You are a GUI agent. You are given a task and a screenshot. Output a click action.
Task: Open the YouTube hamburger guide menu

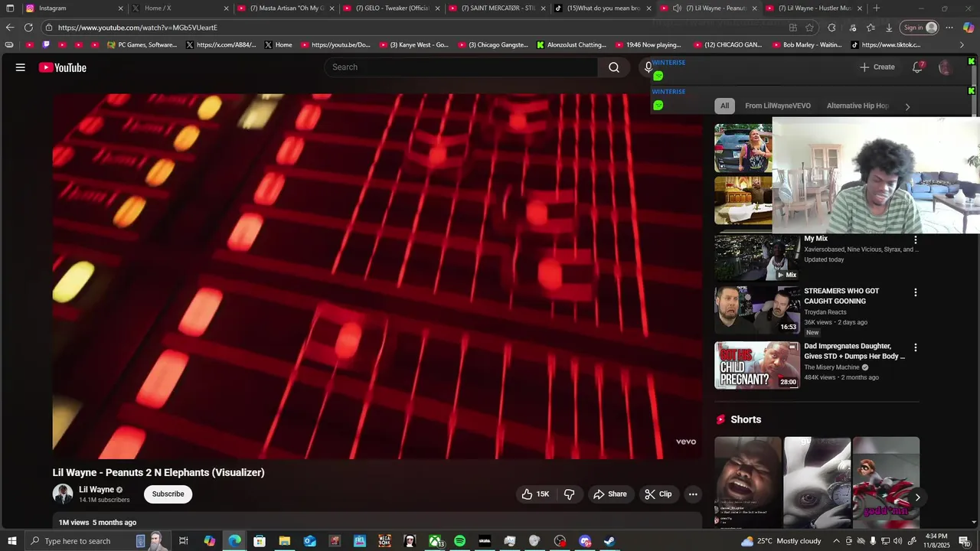point(21,67)
